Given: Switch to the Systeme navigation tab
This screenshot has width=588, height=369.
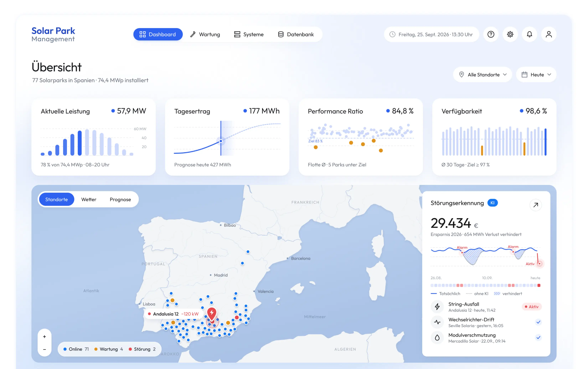Looking at the screenshot, I should click(249, 34).
